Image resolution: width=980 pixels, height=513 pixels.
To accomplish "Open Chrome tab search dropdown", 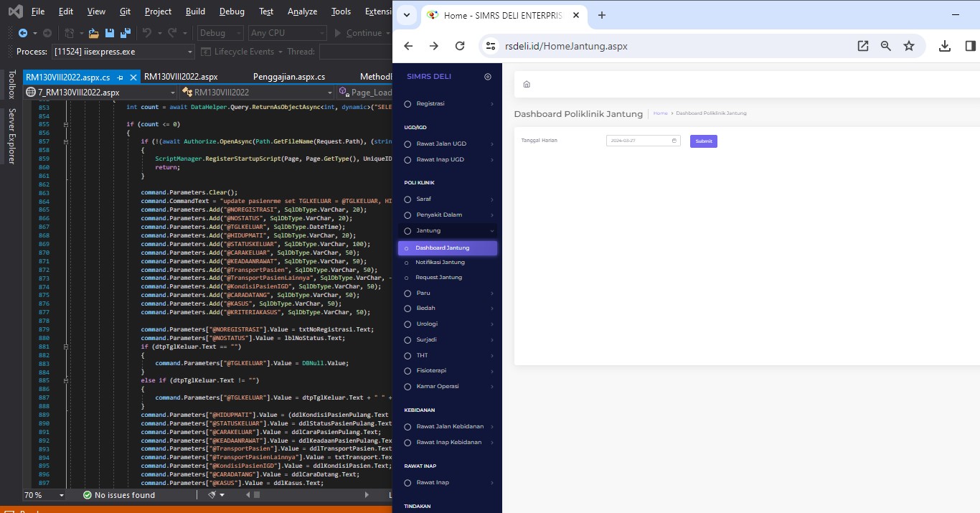I will [x=407, y=15].
